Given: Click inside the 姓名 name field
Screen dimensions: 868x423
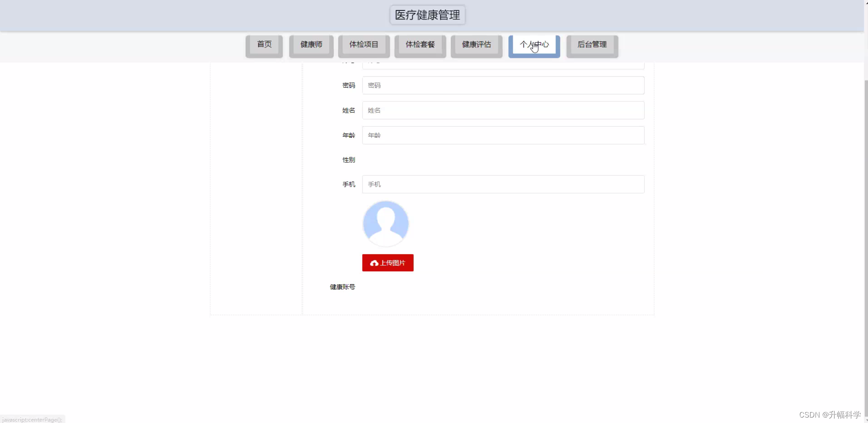Looking at the screenshot, I should (503, 110).
